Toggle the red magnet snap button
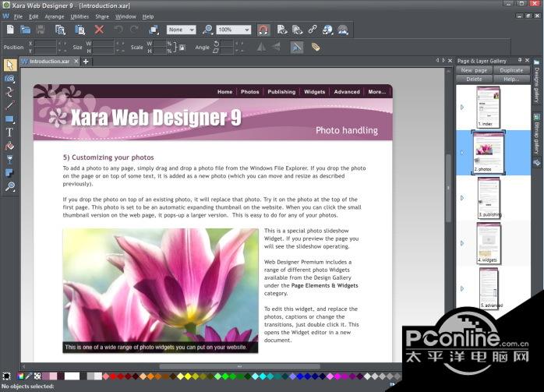This screenshot has height=392, width=544. [x=263, y=30]
